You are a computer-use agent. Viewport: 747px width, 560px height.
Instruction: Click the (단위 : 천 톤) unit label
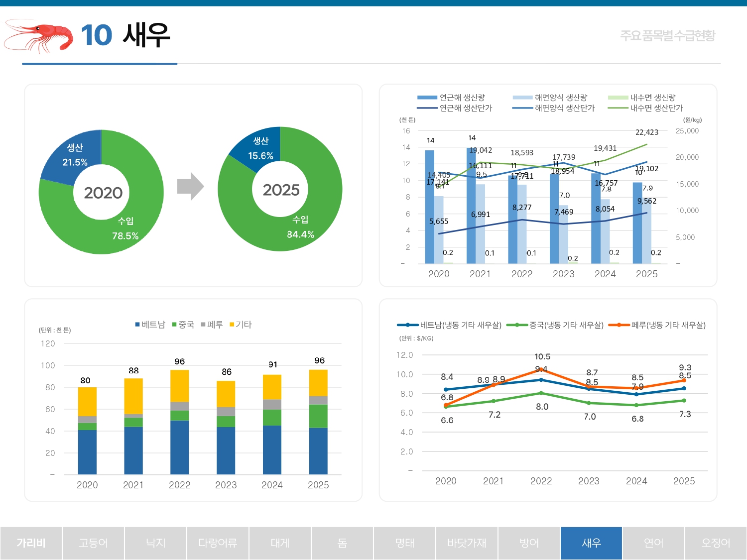55,330
